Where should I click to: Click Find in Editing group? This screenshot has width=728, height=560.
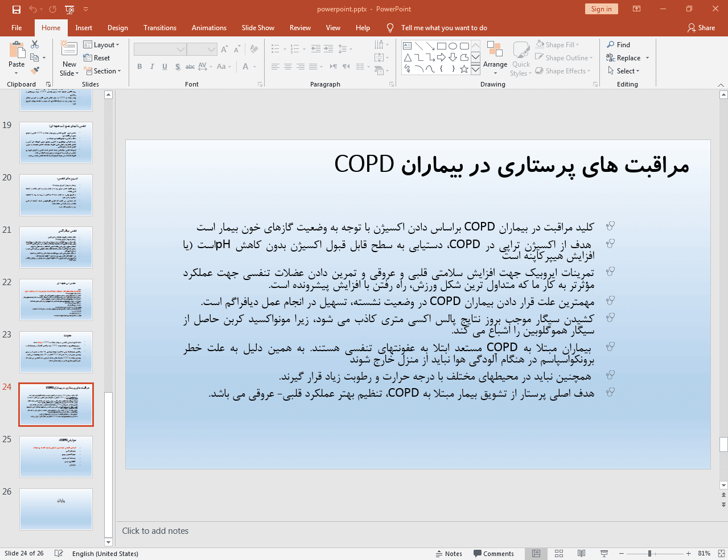coord(619,44)
